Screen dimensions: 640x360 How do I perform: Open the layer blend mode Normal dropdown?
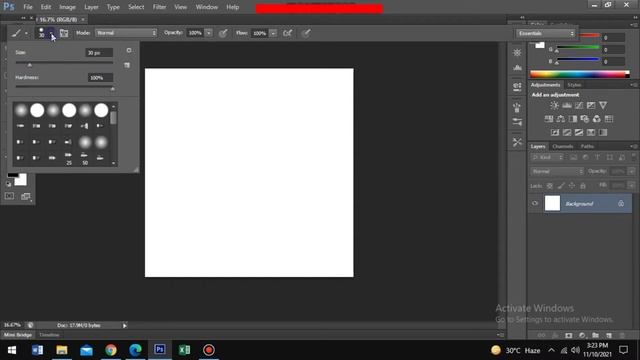(557, 171)
